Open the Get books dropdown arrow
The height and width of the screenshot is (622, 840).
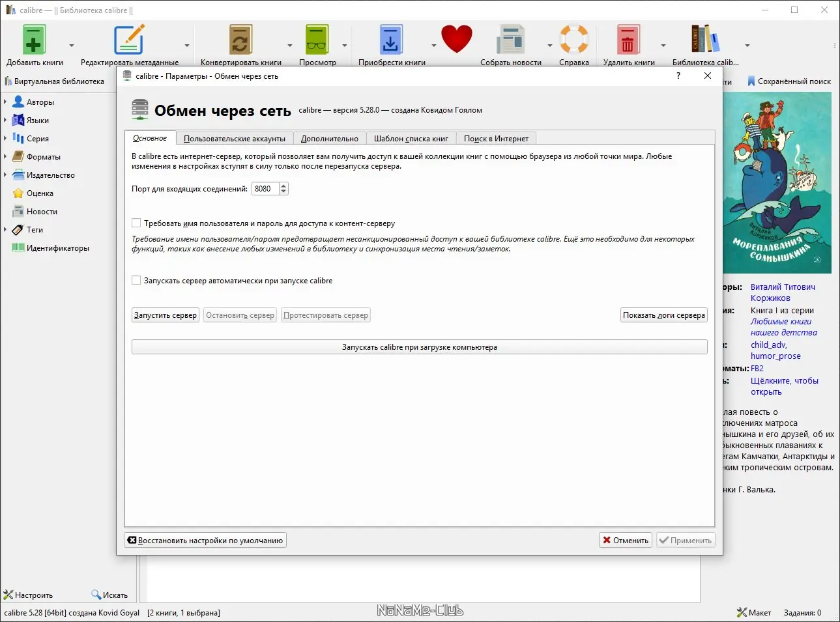click(433, 46)
